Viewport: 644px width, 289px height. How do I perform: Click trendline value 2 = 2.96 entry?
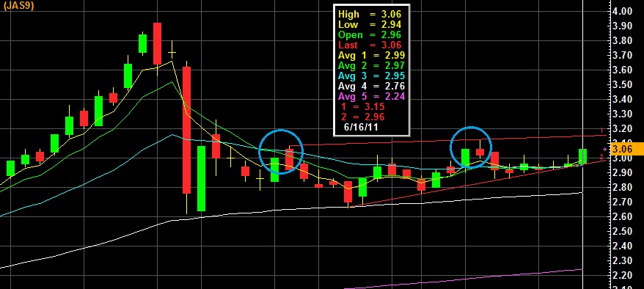pos(362,117)
